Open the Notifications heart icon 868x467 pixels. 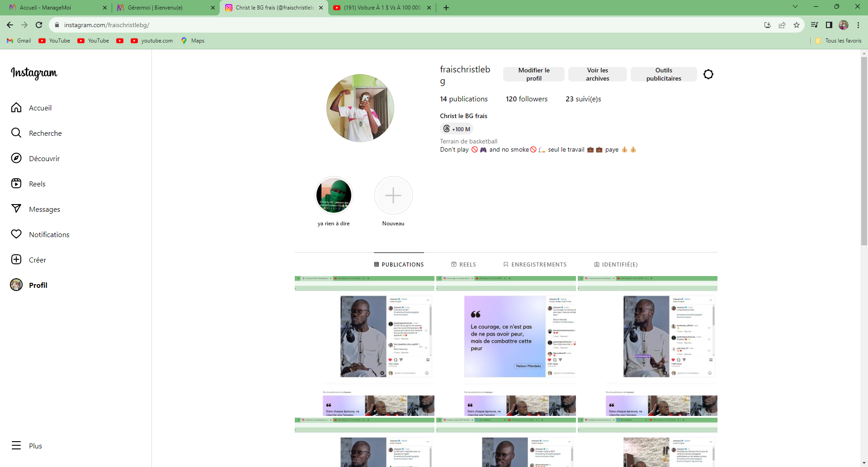click(x=16, y=234)
